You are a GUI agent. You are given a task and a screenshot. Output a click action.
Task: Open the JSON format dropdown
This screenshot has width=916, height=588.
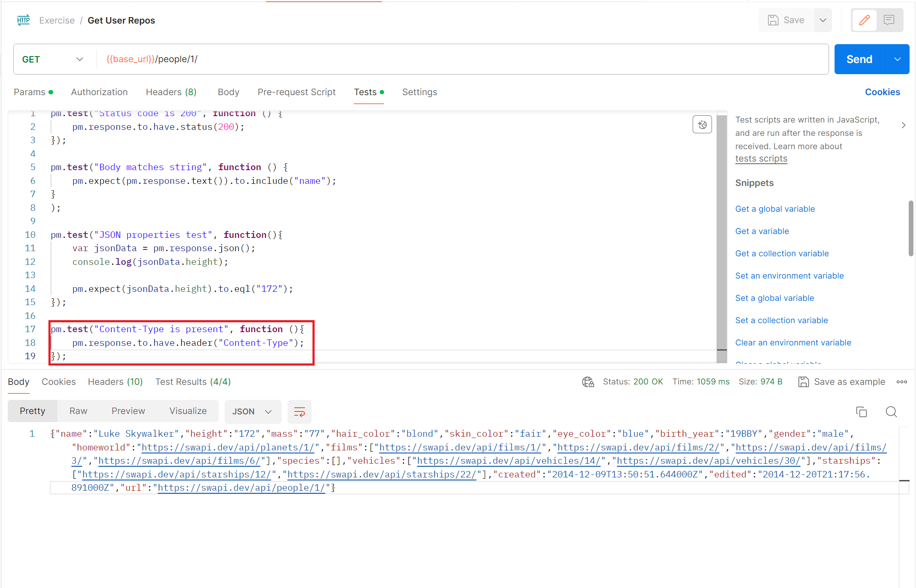point(252,412)
